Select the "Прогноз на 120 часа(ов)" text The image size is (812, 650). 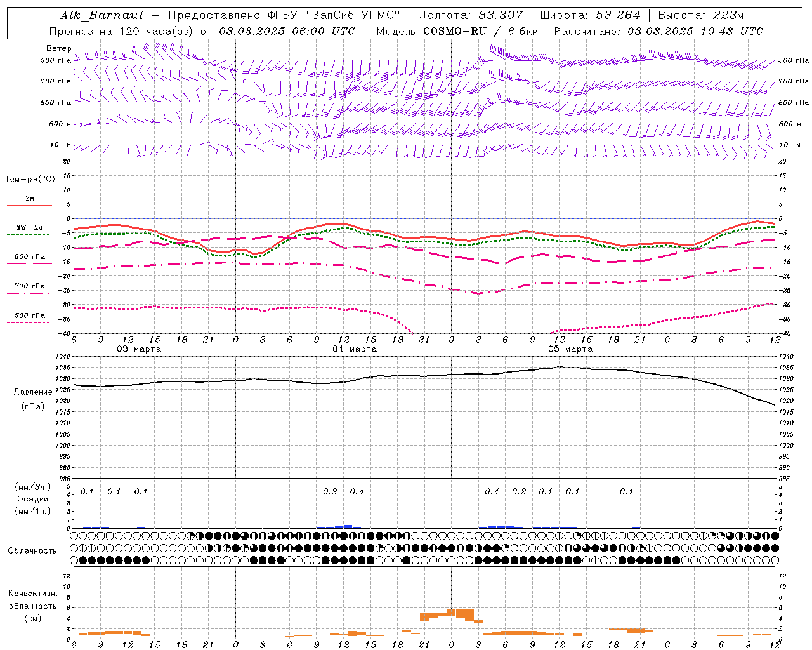point(122,31)
